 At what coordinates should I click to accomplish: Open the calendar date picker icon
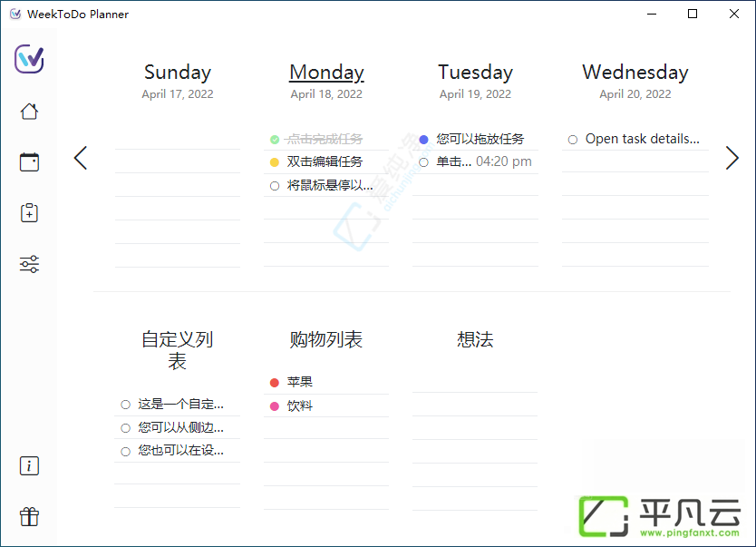coord(29,162)
